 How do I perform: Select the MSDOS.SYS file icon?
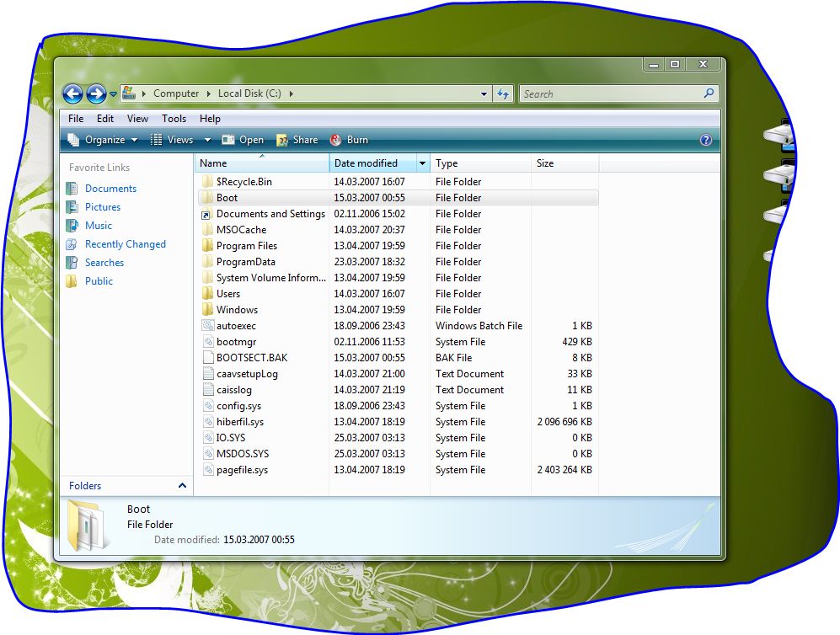click(208, 453)
